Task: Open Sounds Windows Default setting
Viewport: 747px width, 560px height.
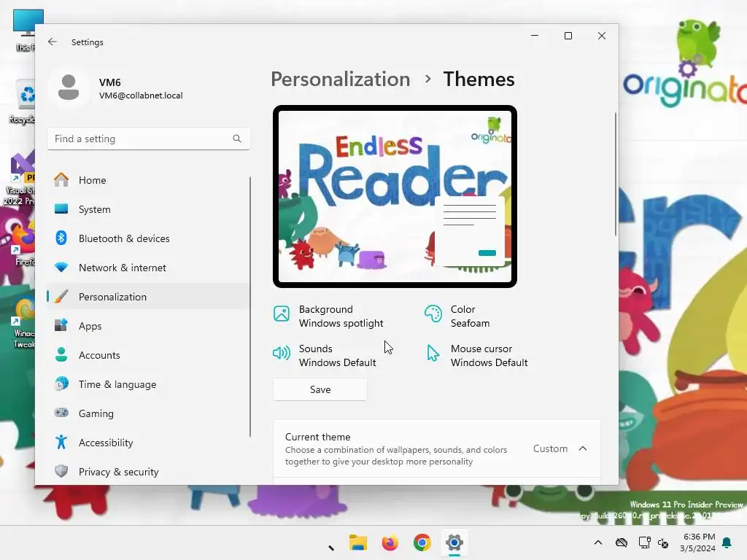Action: click(325, 355)
